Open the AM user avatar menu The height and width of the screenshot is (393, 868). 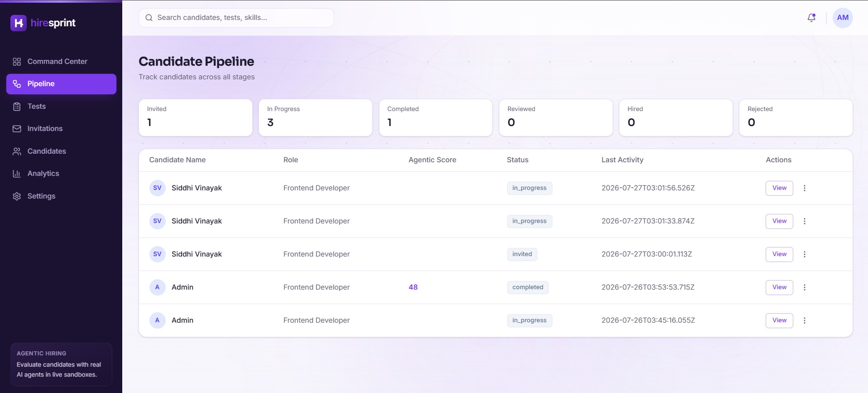point(843,18)
